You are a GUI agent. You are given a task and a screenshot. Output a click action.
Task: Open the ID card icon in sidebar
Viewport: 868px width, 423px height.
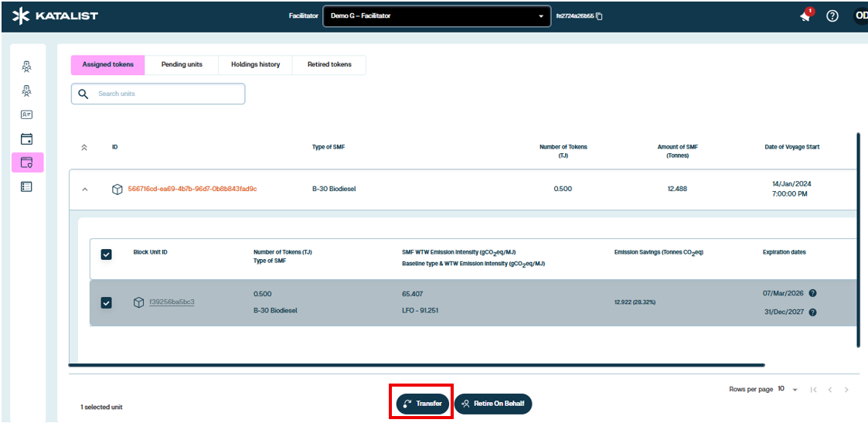26,114
